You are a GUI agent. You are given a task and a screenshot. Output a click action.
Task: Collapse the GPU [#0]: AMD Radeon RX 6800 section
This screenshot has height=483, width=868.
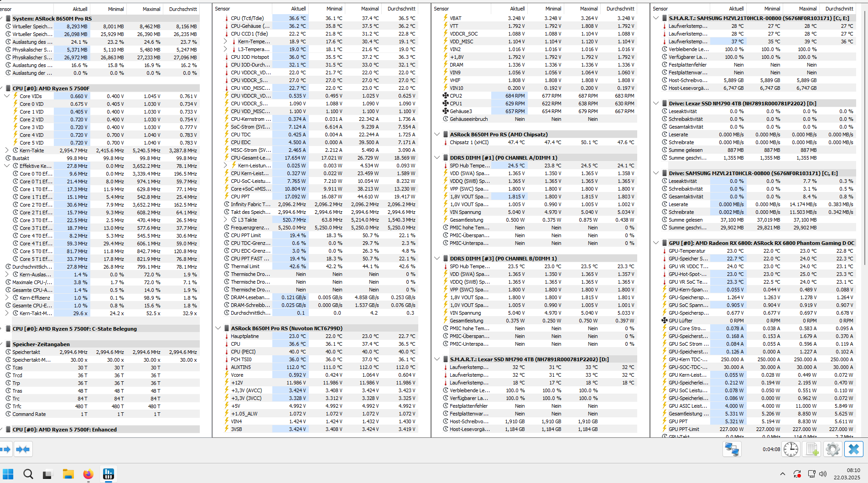tap(656, 243)
